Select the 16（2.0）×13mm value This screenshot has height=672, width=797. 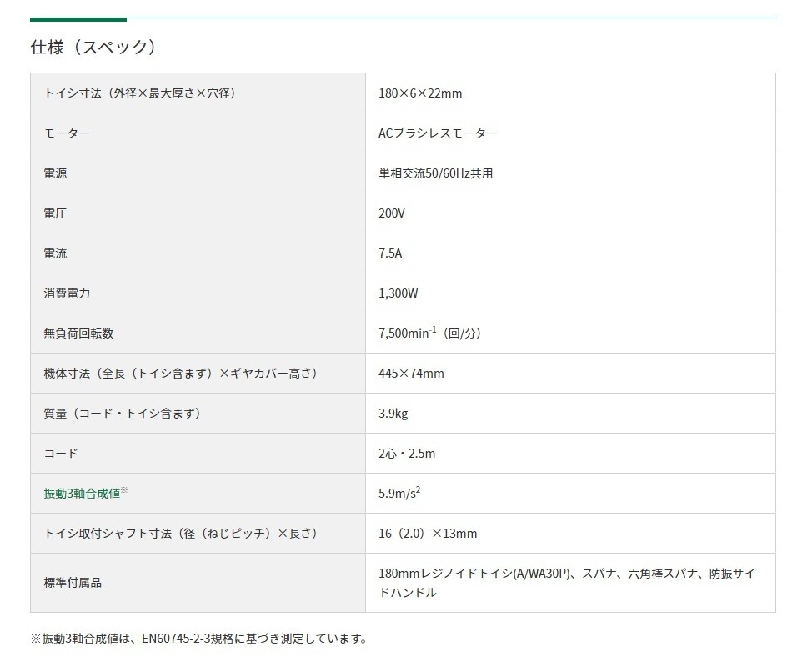tap(428, 534)
